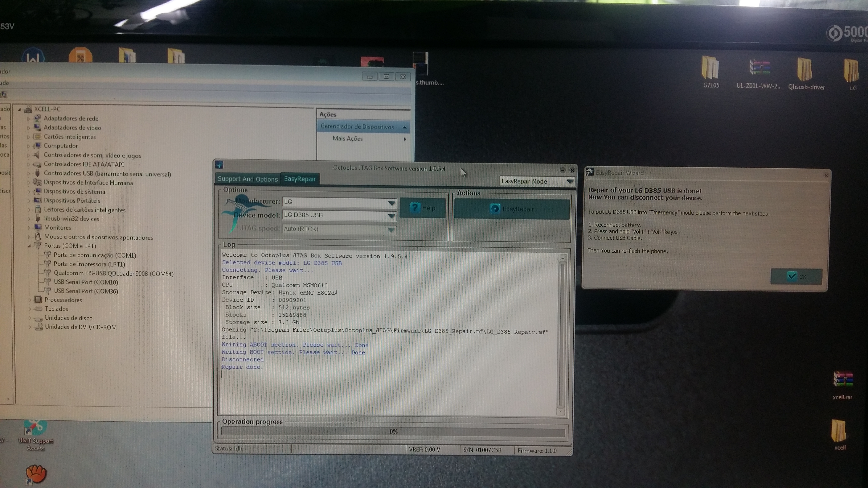Select Mouse e outros dispositivos apontadores
The height and width of the screenshot is (488, 868).
pos(98,237)
